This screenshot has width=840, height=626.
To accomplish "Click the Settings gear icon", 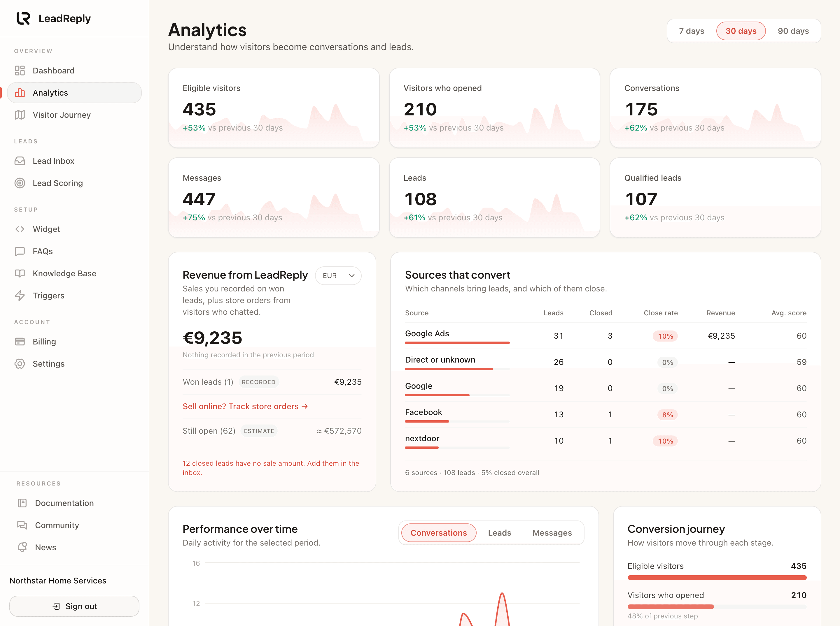I will pyautogui.click(x=20, y=364).
